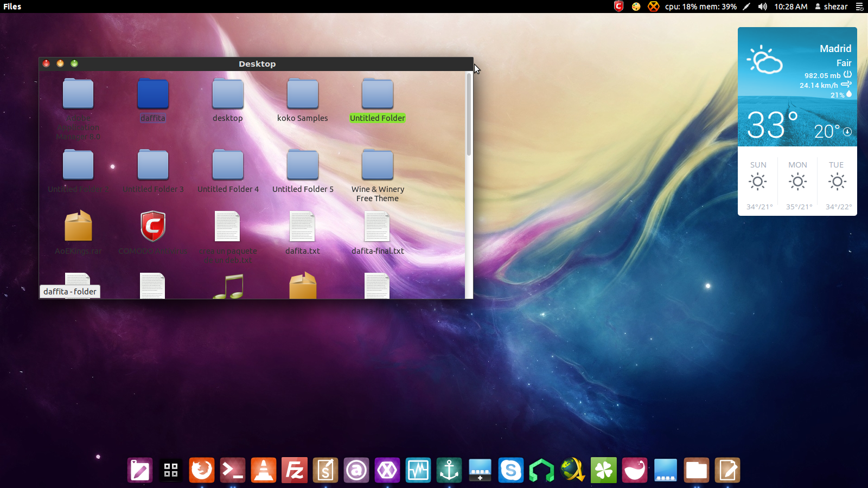Select the SUN forecast in the weather widget
Image resolution: width=868 pixels, height=488 pixels.
pyautogui.click(x=758, y=185)
